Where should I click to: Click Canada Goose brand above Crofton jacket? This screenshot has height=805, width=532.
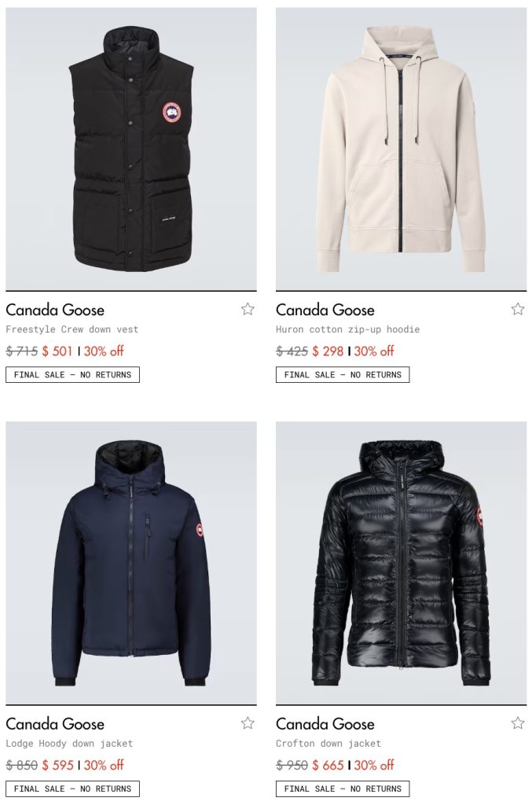tap(325, 723)
